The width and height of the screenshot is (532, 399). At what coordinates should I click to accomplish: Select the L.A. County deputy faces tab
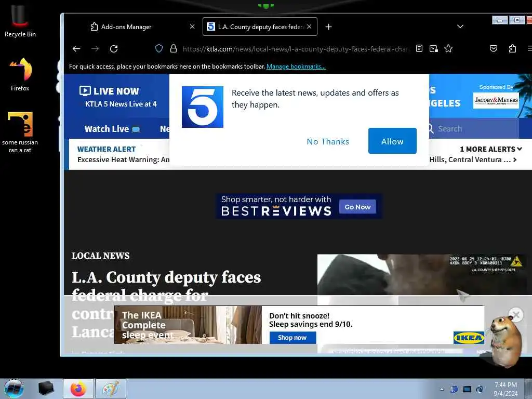(260, 26)
